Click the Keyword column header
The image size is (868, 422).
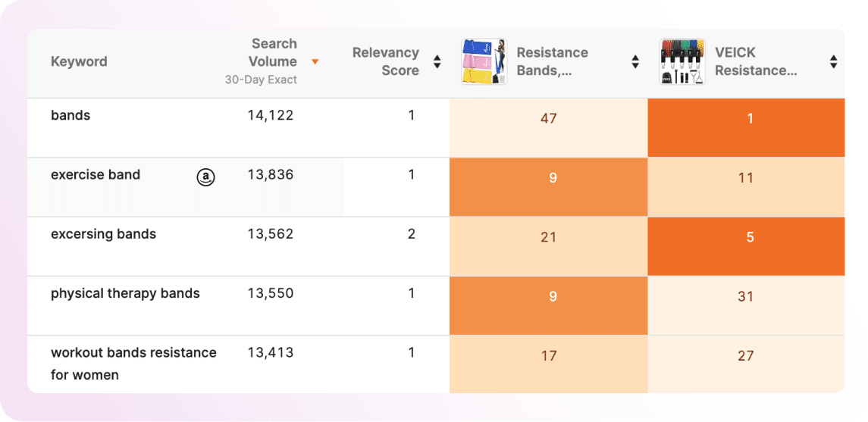point(79,61)
